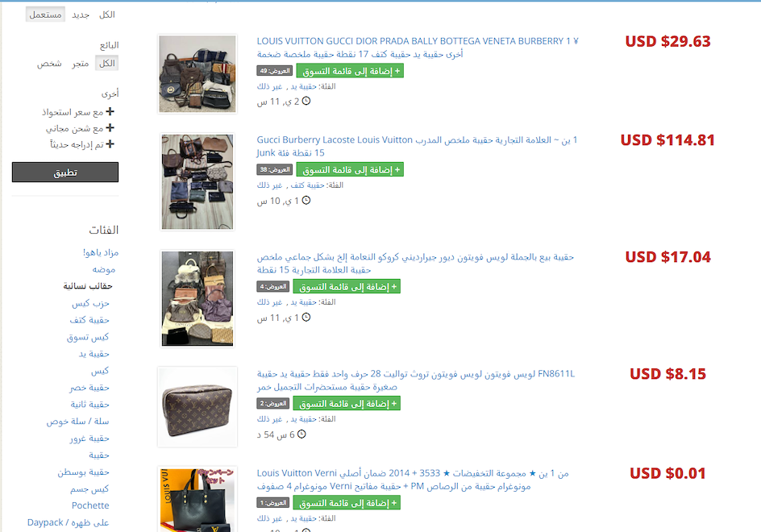Click the bids badge on the $29.63 listing
The image size is (761, 532).
tap(275, 71)
